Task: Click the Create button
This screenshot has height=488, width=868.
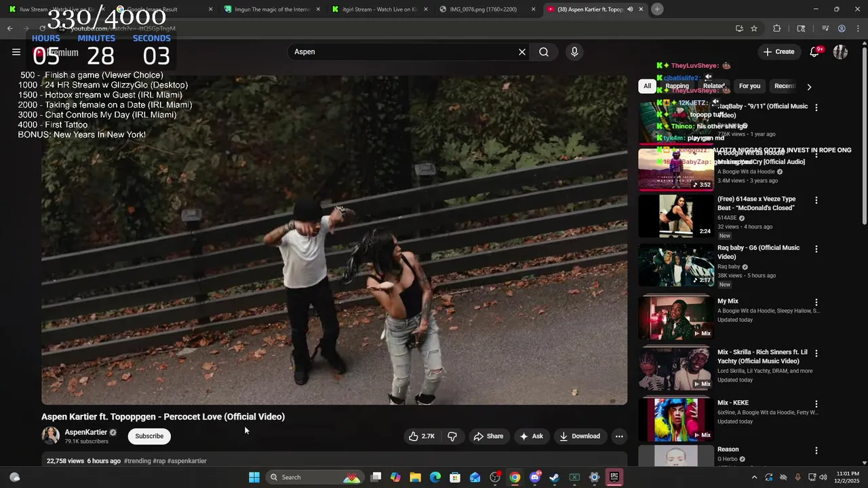Action: (x=778, y=52)
